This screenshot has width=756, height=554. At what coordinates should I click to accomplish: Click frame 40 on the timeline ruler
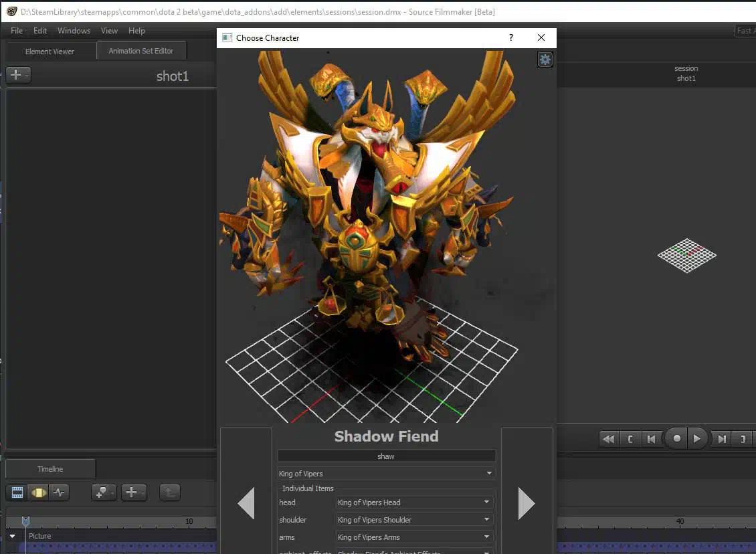pyautogui.click(x=680, y=521)
